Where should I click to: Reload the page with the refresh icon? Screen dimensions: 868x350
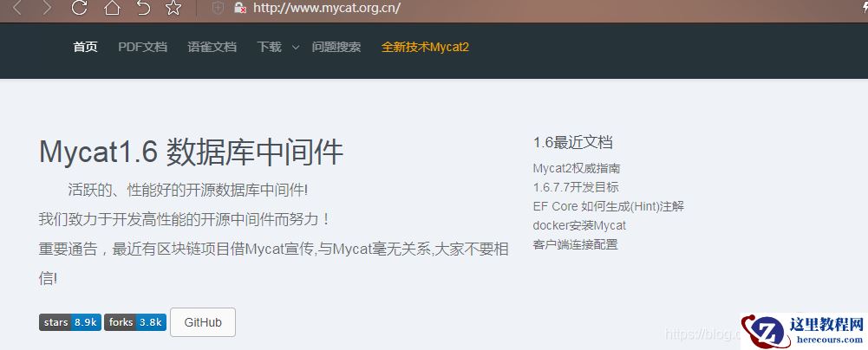pyautogui.click(x=79, y=7)
